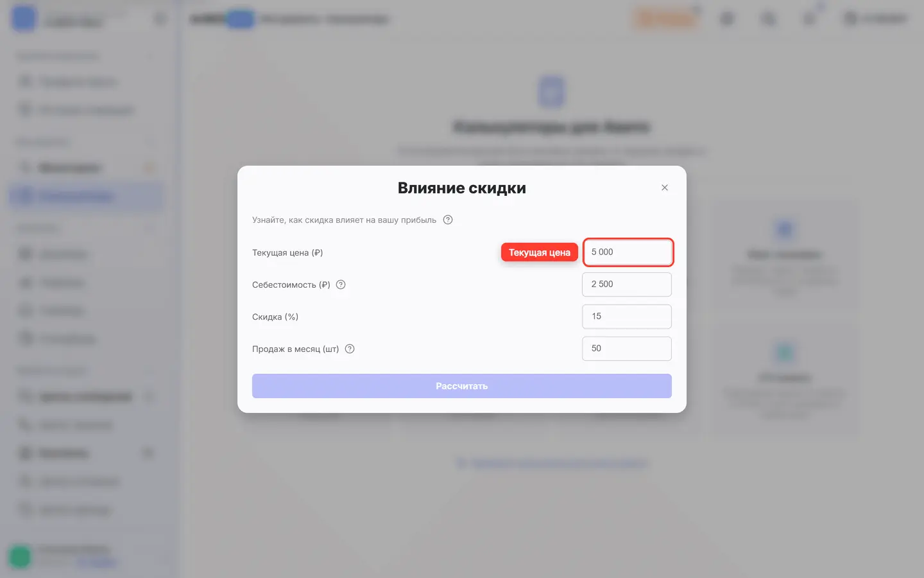Click the red Текущая цена tooltip badge

540,252
